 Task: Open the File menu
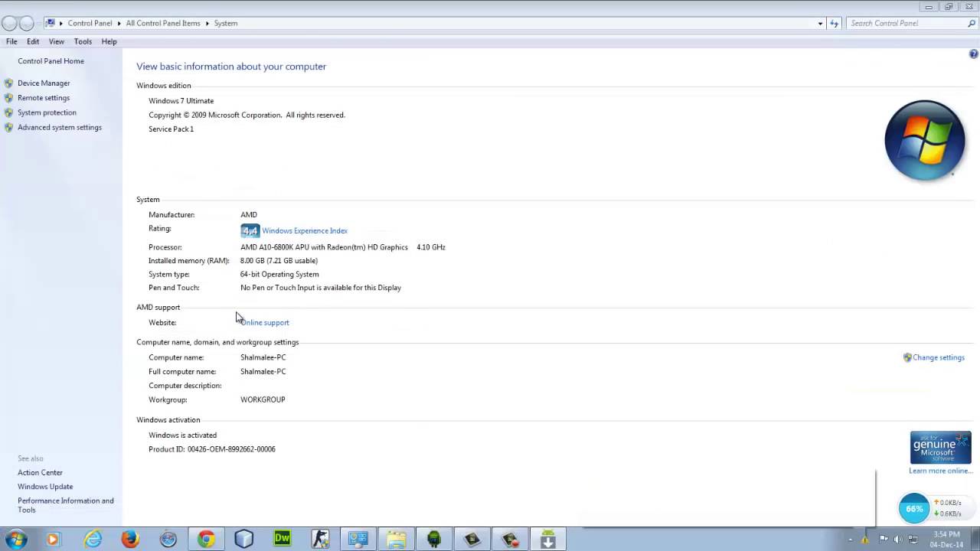click(x=11, y=41)
